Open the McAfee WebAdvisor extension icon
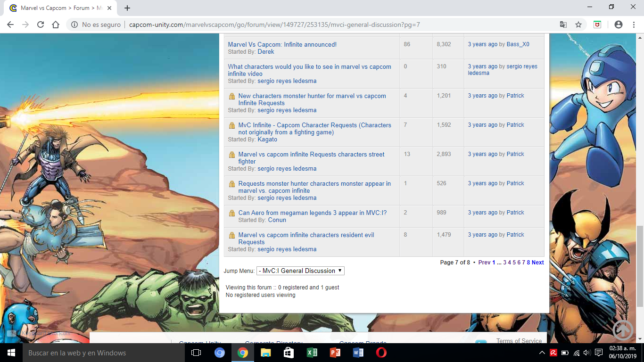The image size is (644, 362). pyautogui.click(x=597, y=25)
